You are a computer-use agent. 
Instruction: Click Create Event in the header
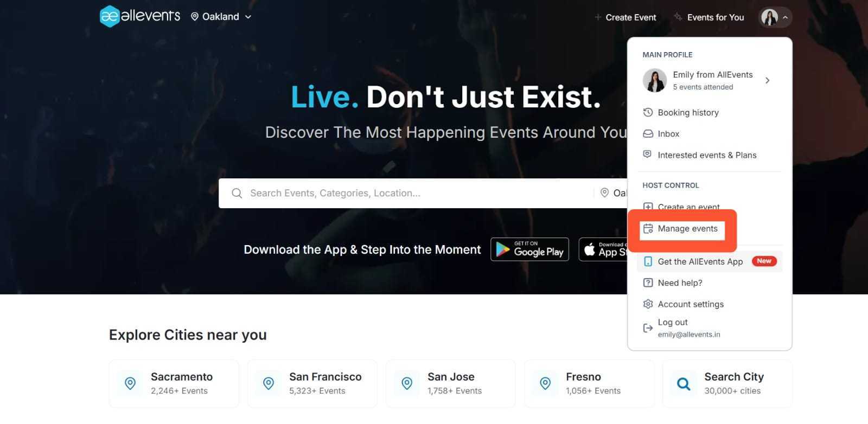[x=626, y=17]
